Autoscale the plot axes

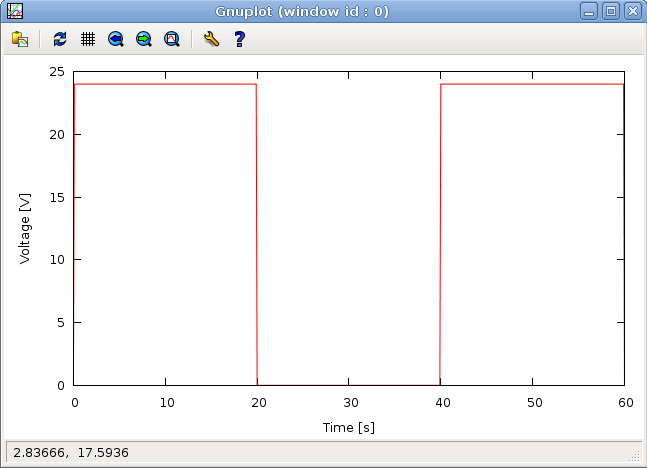pyautogui.click(x=172, y=39)
